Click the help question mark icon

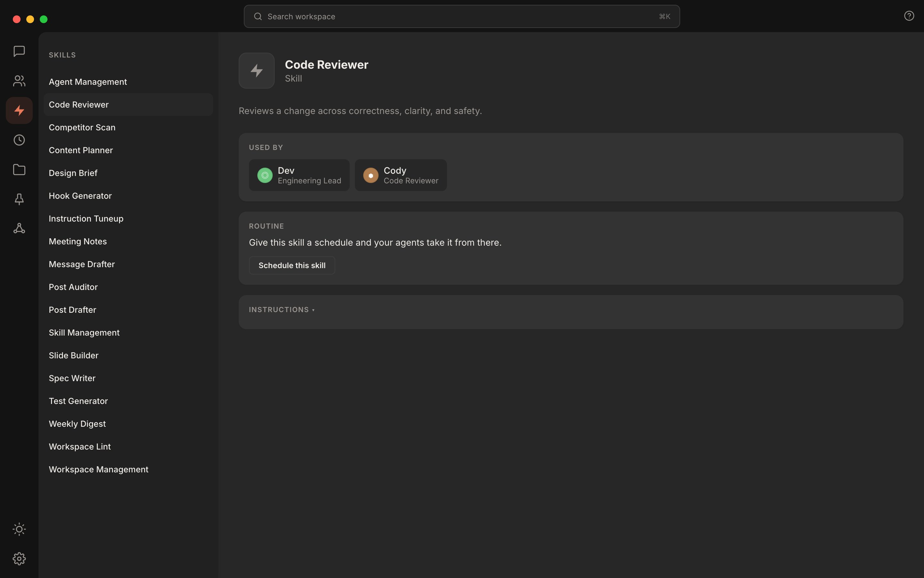click(x=909, y=16)
